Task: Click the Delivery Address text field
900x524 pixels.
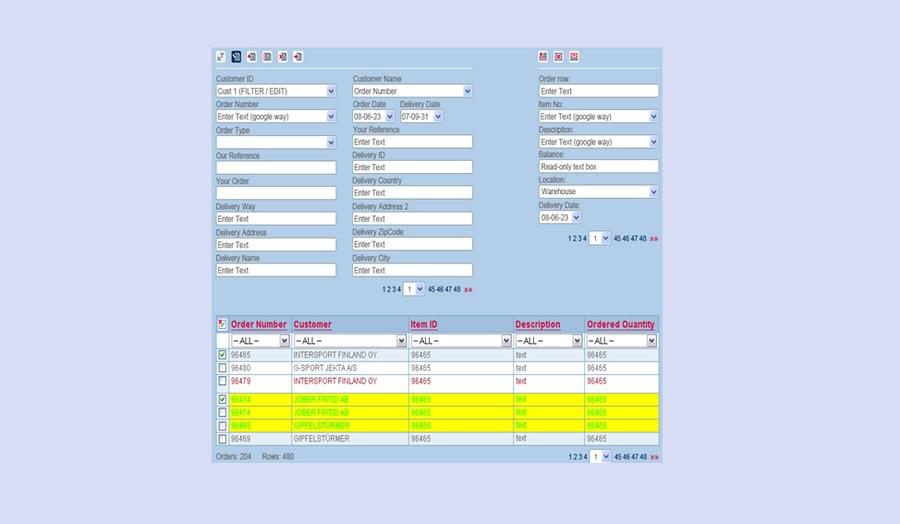Action: pos(276,244)
